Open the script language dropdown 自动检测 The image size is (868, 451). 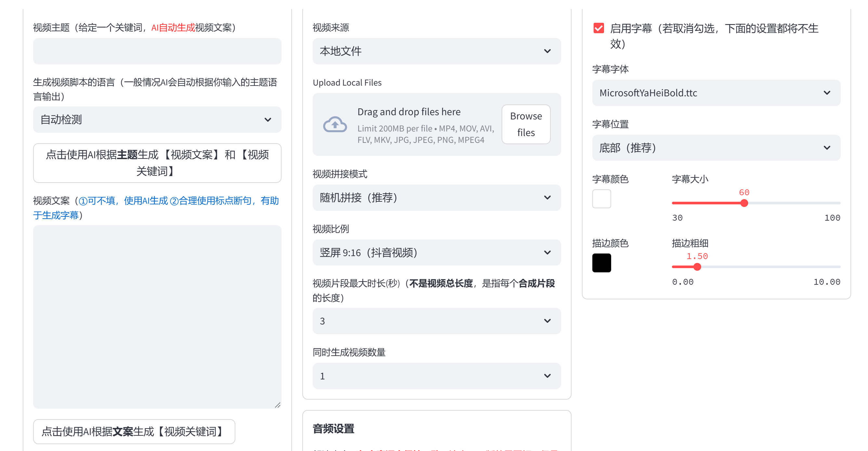157,119
